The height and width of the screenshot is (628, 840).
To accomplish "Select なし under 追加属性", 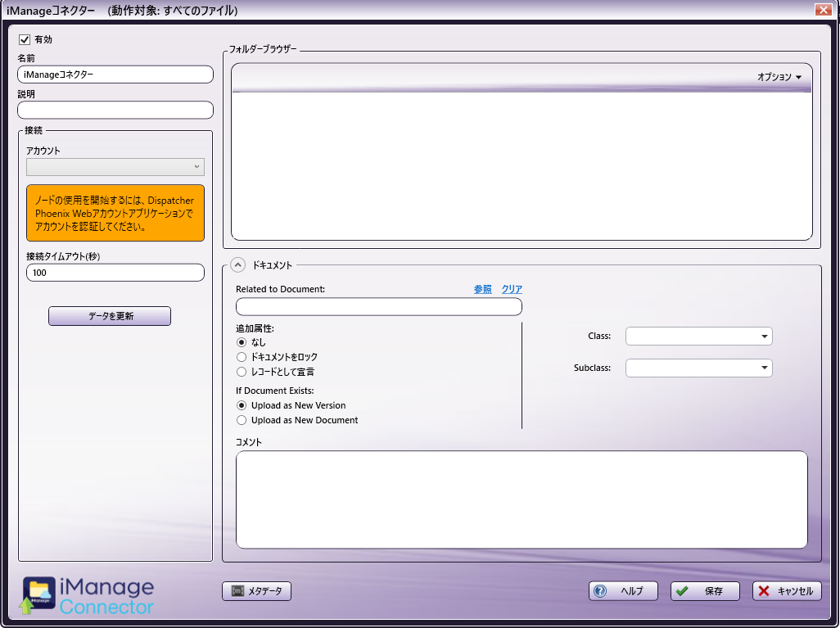I will click(x=242, y=344).
